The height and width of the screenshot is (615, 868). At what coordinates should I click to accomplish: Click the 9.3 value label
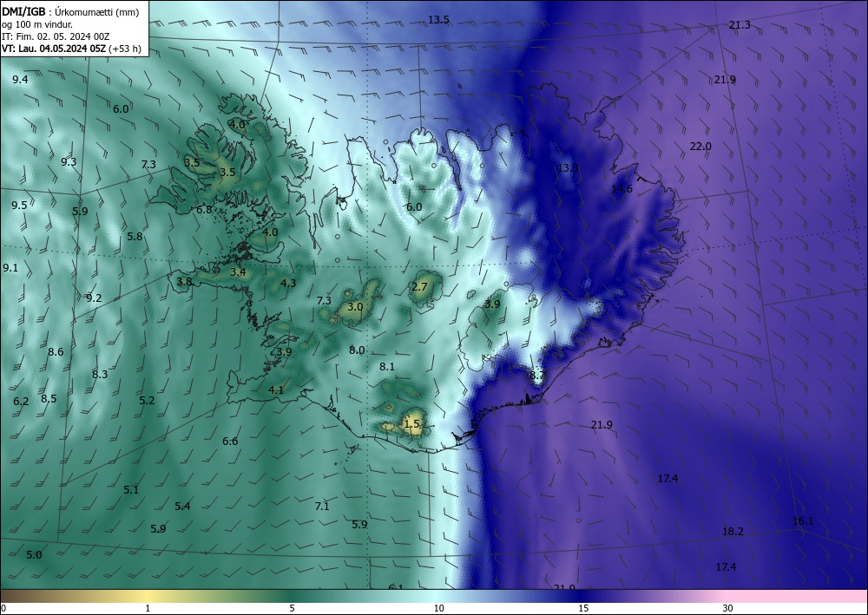[69, 162]
